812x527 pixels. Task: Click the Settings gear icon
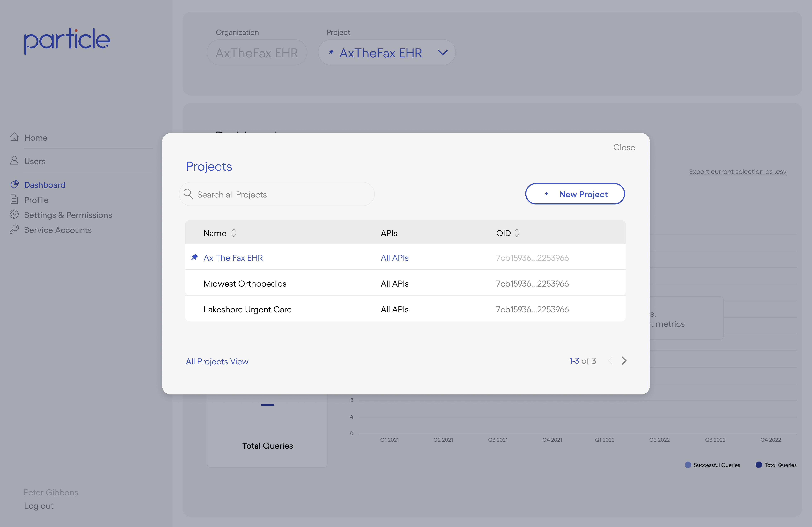pos(14,214)
